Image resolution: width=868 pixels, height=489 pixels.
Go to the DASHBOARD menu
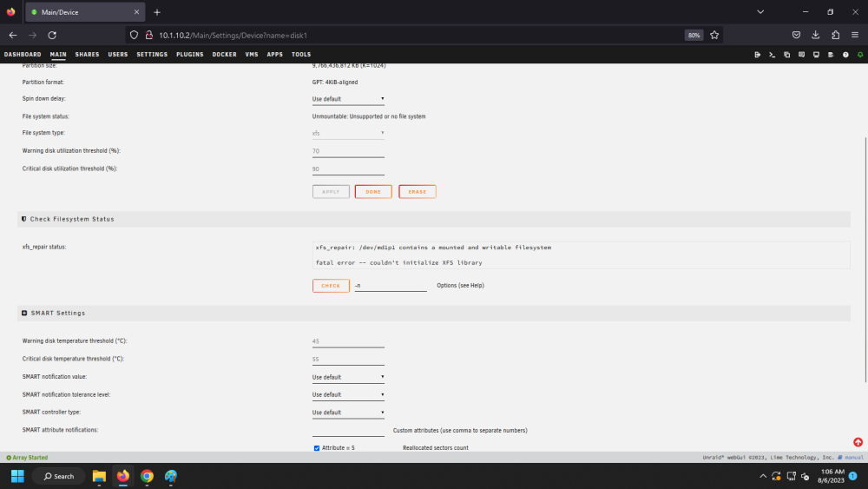tap(23, 54)
